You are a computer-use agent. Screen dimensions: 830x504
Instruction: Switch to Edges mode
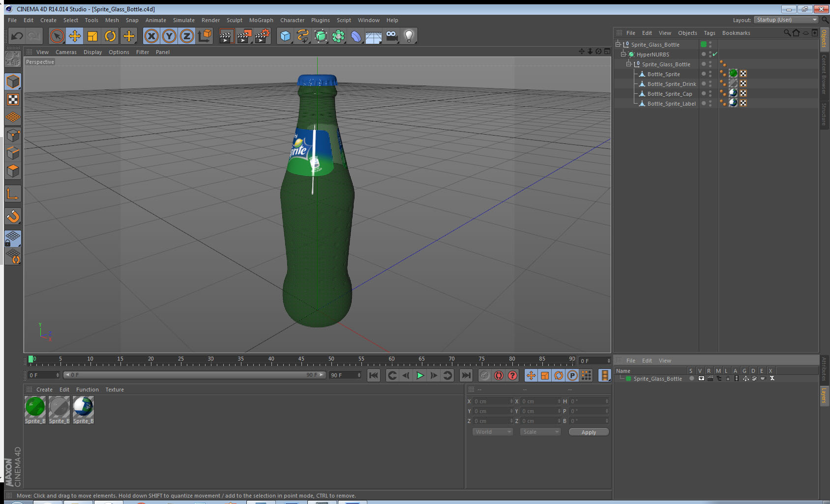tap(13, 153)
